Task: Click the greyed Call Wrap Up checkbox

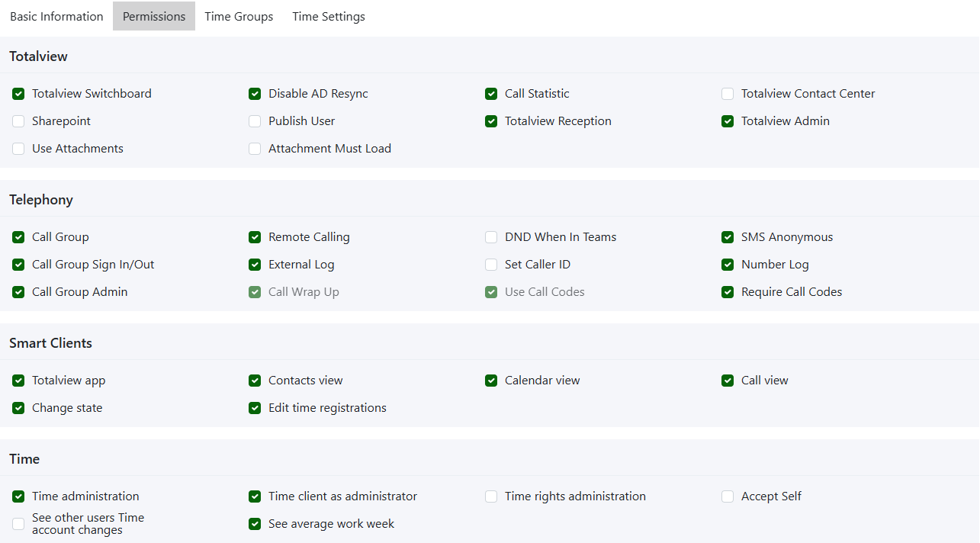Action: (255, 292)
